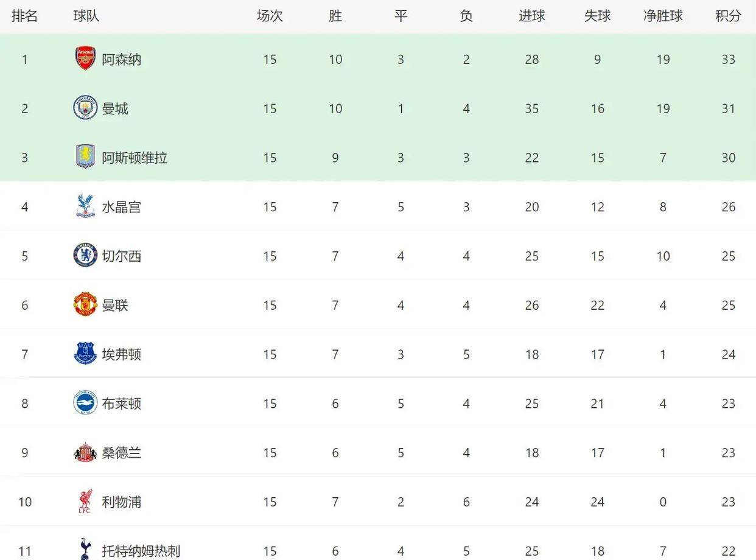
Task: Open the 水晶宫 team name link
Action: point(122,207)
